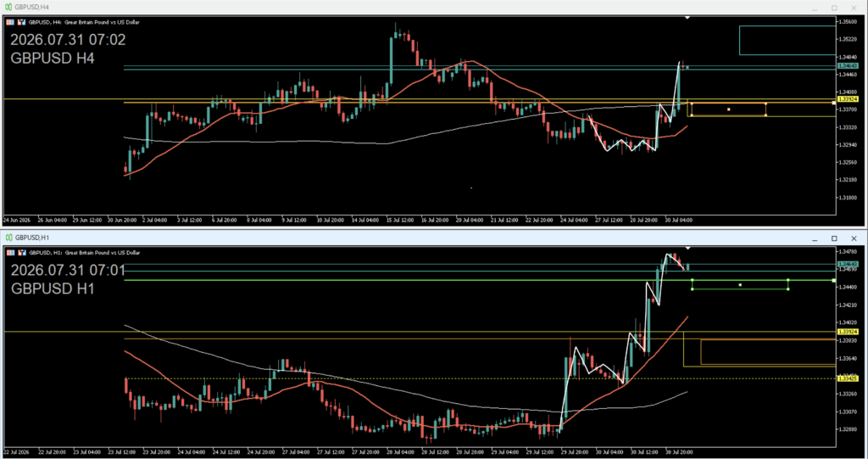
Task: Click '27 Jul 04:00' on H1 time axis
Action: tap(296, 452)
